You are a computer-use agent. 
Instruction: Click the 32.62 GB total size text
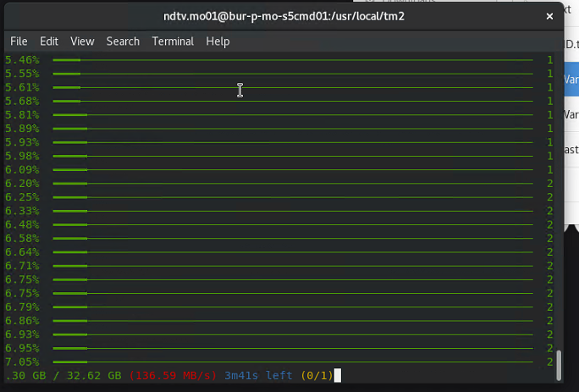pyautogui.click(x=94, y=376)
